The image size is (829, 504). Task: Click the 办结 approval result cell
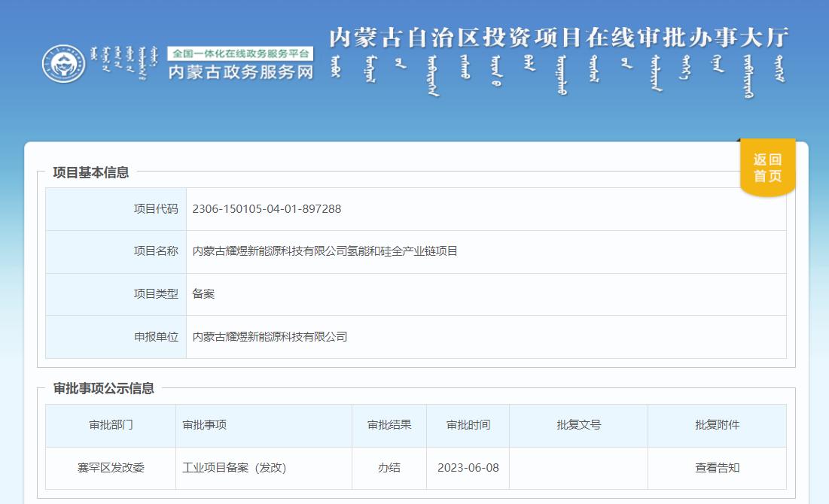tap(389, 467)
